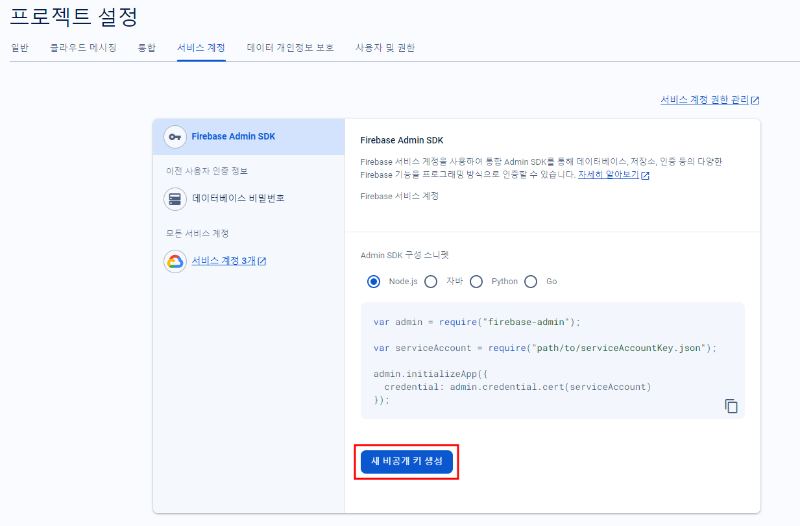Viewport: 800px width, 526px height.
Task: Copy the Admin SDK code snippet
Action: [731, 406]
